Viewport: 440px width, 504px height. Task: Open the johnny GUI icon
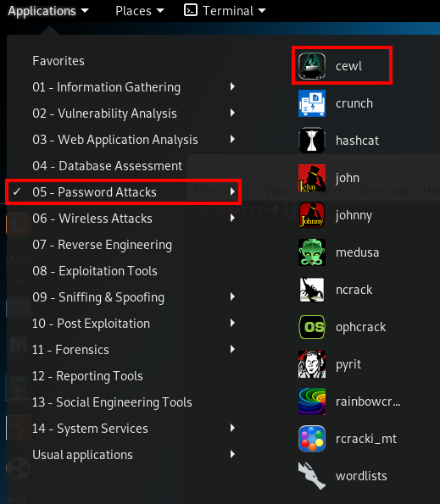point(312,215)
